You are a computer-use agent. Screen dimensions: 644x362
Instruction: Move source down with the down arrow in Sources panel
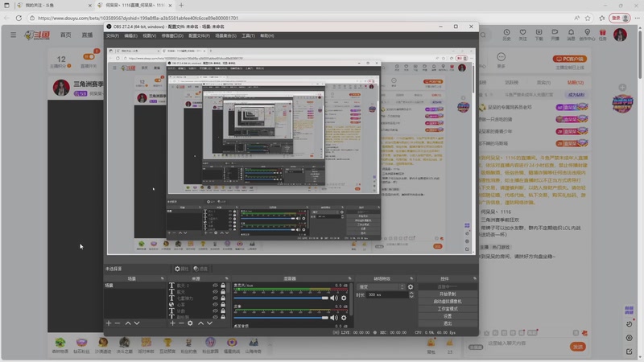click(x=209, y=323)
